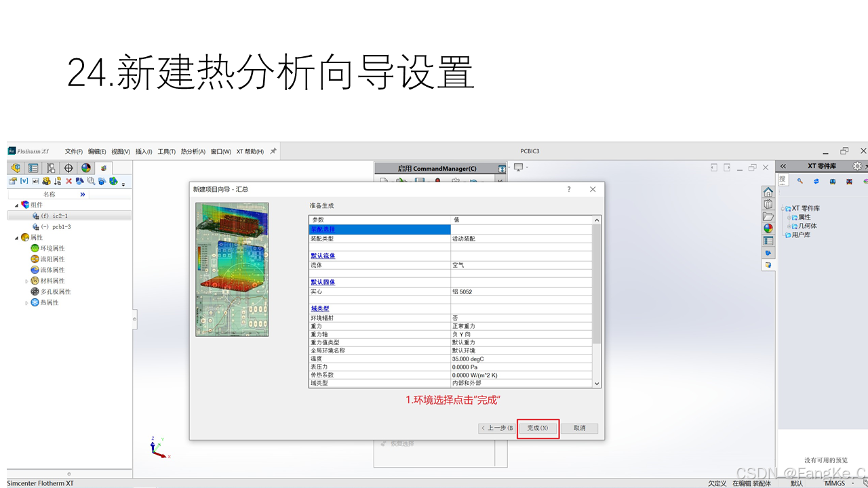Select the 多孔板属性 tree item
868x488 pixels.
click(x=50, y=291)
